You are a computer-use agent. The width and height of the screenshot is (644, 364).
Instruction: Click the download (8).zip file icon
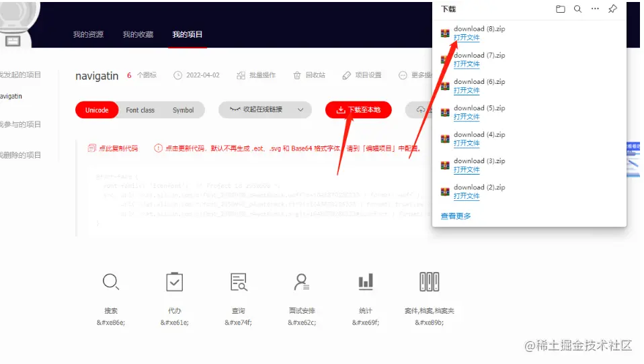click(x=445, y=33)
